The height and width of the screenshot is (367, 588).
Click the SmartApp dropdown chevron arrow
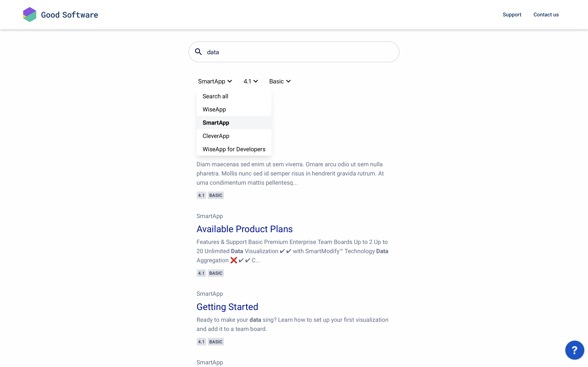tap(230, 81)
